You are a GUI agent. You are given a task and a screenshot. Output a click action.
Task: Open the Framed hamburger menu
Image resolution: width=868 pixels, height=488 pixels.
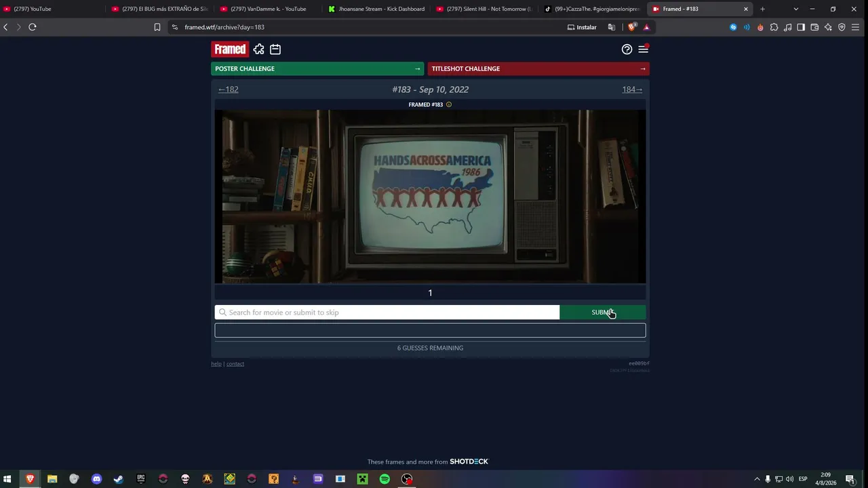click(644, 49)
